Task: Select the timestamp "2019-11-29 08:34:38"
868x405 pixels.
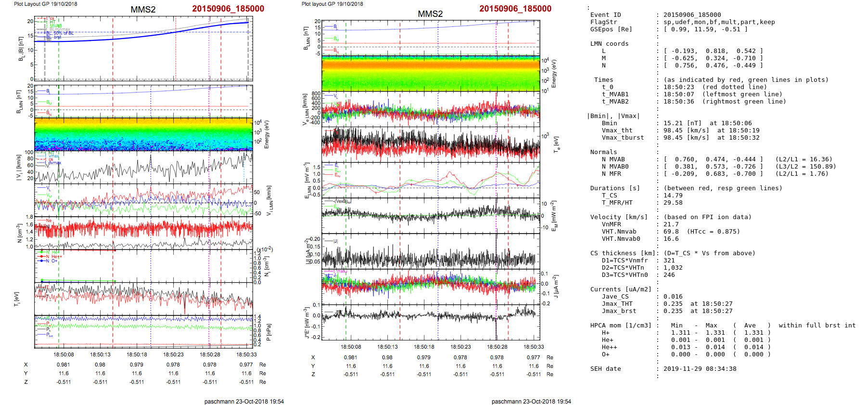Action: coord(700,369)
